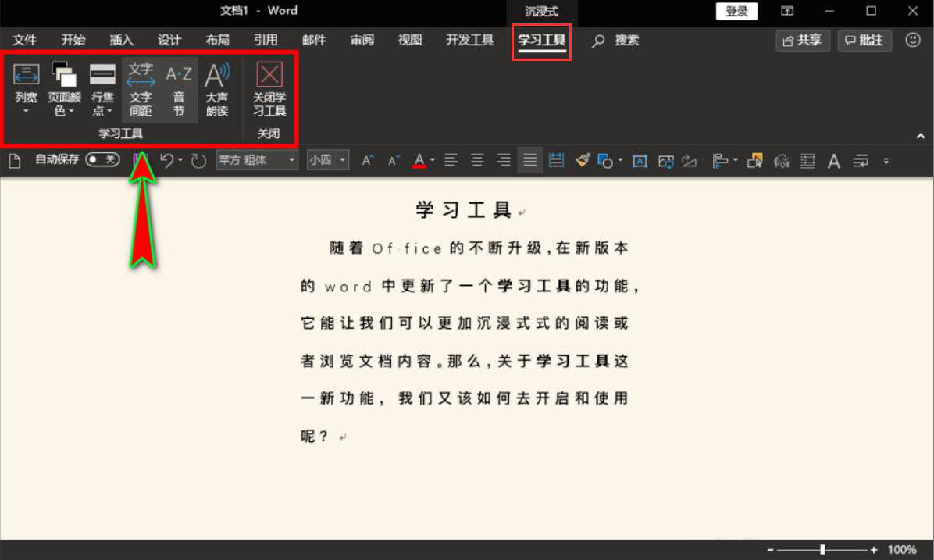The image size is (934, 560).
Task: Open the font size dropdown 小四
Action: (x=328, y=159)
